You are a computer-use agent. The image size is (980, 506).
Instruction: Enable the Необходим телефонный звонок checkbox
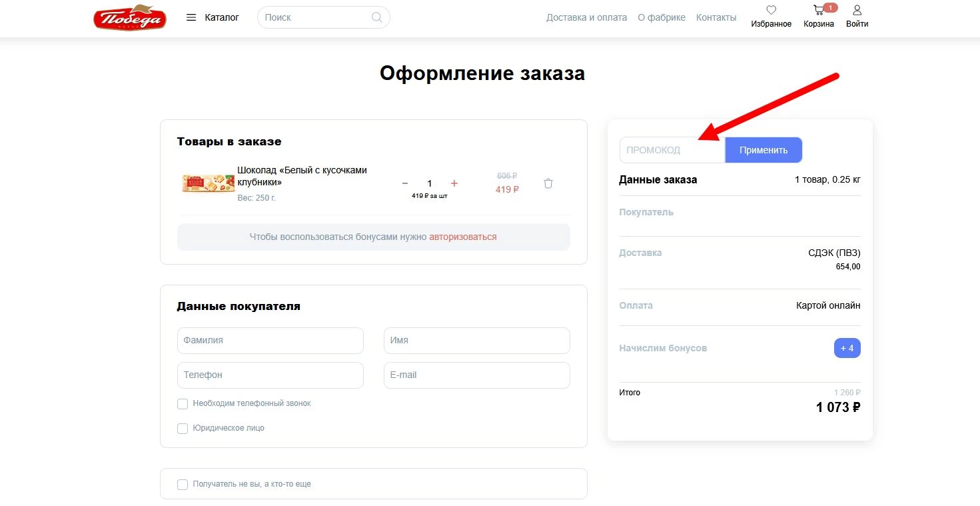tap(182, 403)
